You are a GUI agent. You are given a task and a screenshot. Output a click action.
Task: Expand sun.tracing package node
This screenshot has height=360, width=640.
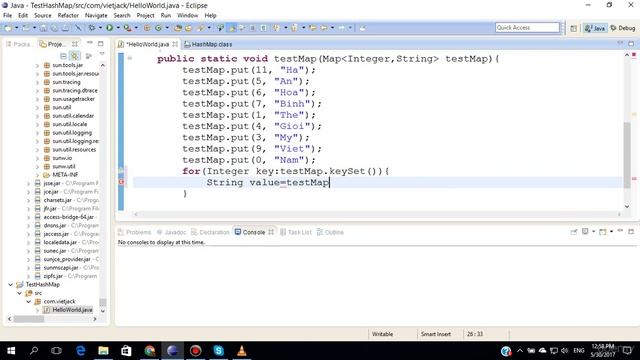pyautogui.click(x=37, y=82)
